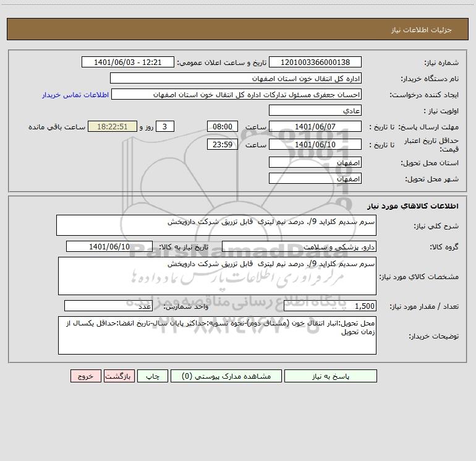The image size is (476, 461).
Task: Click the جزئیات اطلاعات نیاز header title
Action: click(422, 30)
